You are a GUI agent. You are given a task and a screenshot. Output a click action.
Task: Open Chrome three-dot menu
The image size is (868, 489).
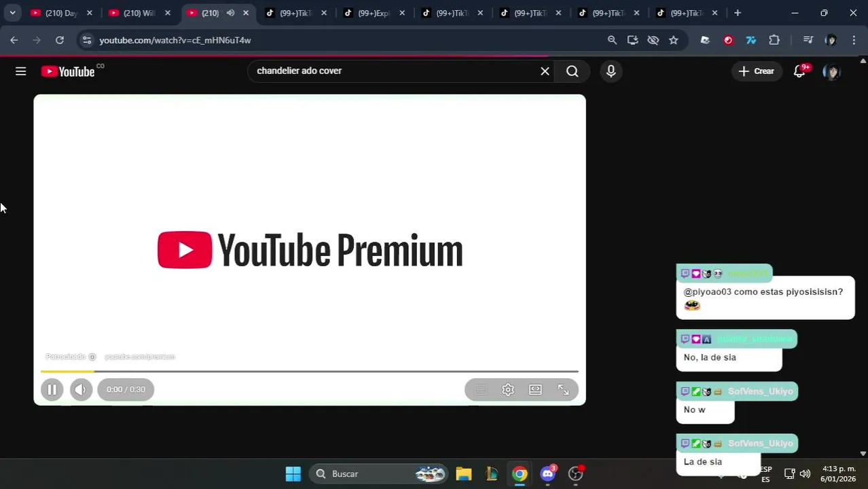coord(854,40)
